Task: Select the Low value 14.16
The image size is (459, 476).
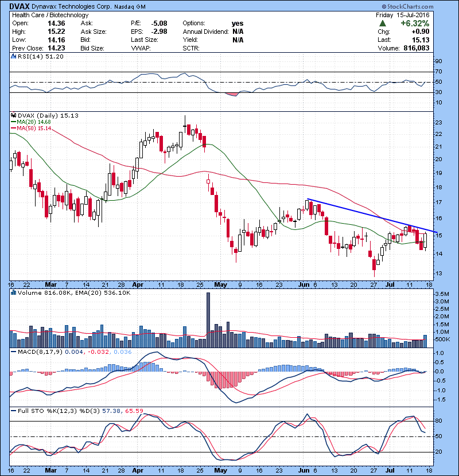Action: tap(56, 40)
